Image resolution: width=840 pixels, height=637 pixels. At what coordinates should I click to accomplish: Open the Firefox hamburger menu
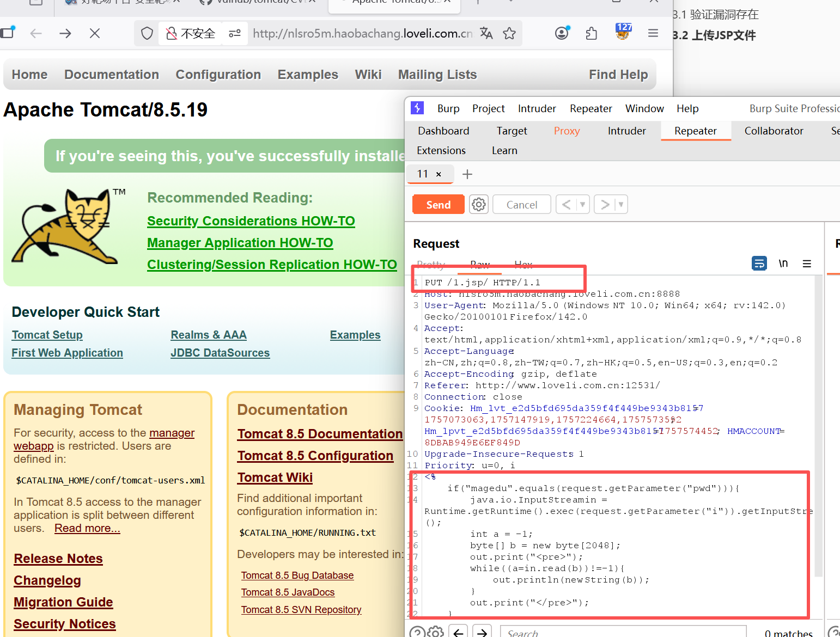click(653, 34)
